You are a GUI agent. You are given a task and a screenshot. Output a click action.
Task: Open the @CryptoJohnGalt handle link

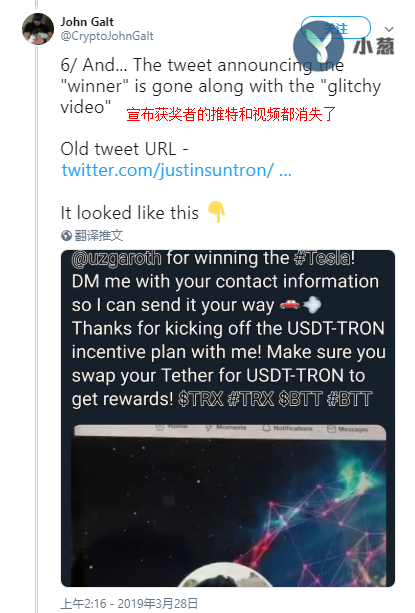[107, 36]
